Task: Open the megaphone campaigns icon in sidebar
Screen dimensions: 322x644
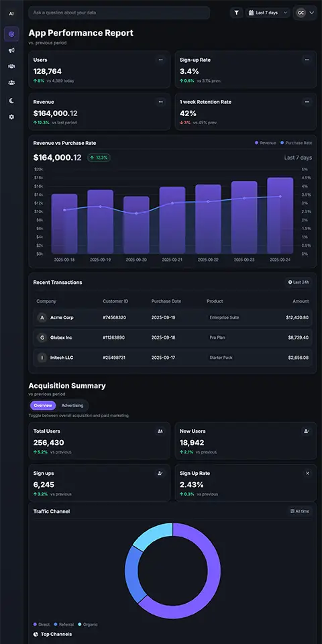Action: pyautogui.click(x=11, y=50)
